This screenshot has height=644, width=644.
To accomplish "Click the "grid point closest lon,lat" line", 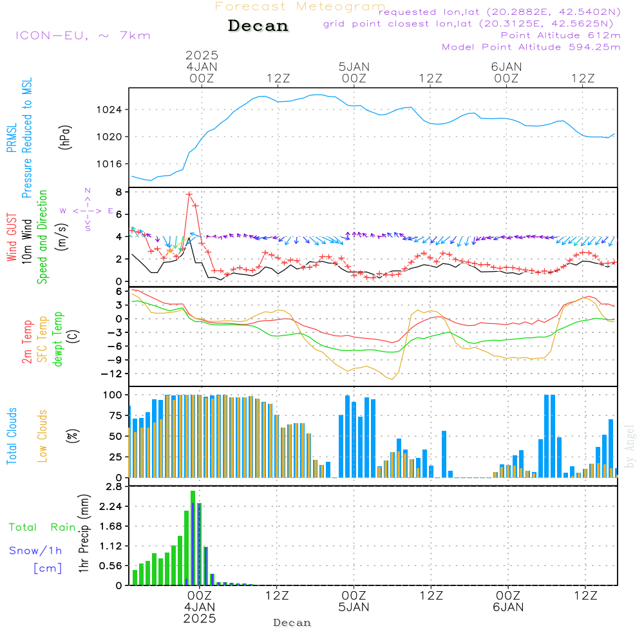I will coord(468,24).
